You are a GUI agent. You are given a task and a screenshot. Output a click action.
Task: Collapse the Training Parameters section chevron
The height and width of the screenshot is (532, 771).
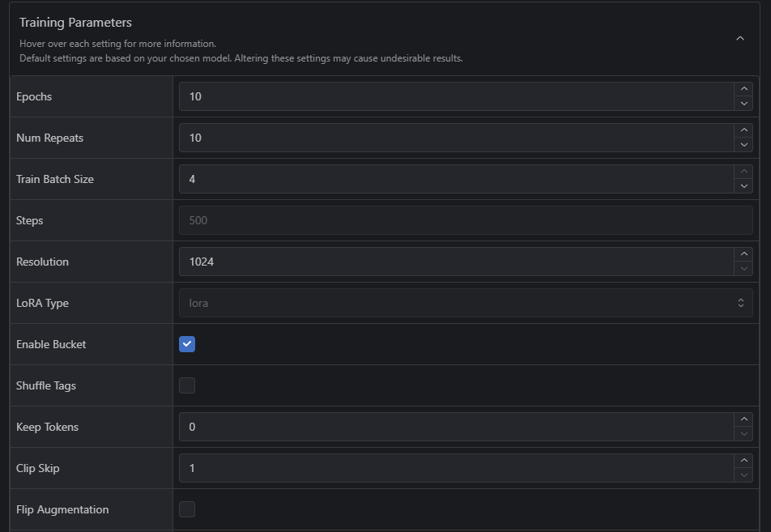[x=739, y=39]
